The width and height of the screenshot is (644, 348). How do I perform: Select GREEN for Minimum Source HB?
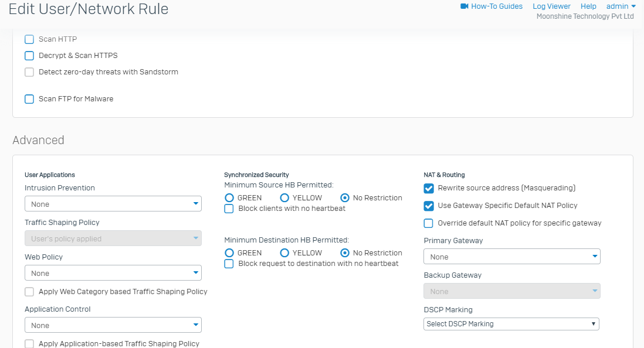pyautogui.click(x=229, y=198)
